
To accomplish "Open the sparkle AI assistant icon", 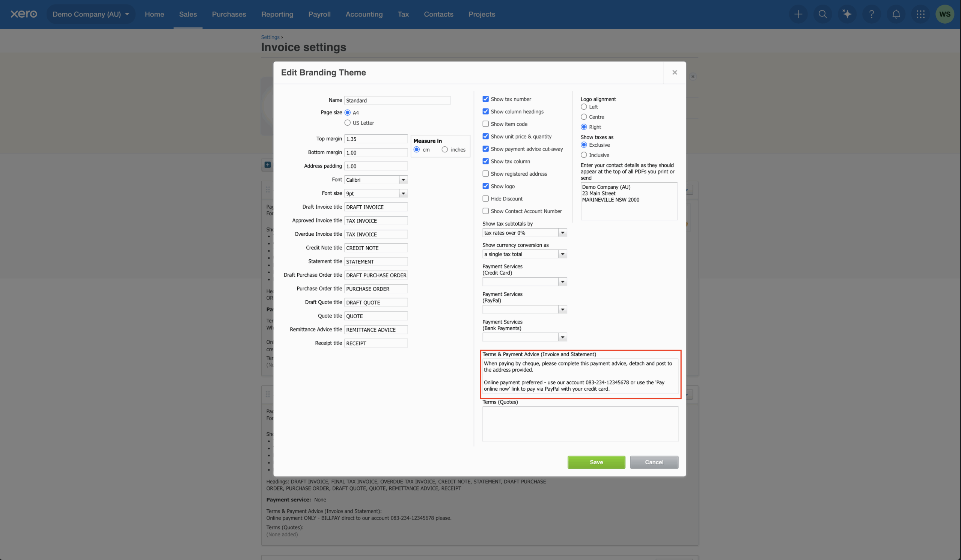I will pos(847,14).
